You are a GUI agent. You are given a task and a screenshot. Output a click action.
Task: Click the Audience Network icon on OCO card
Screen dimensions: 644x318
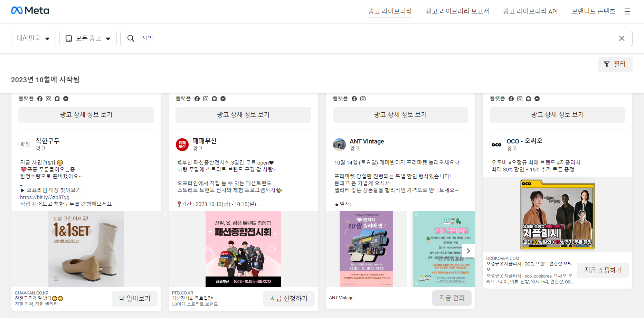click(529, 99)
